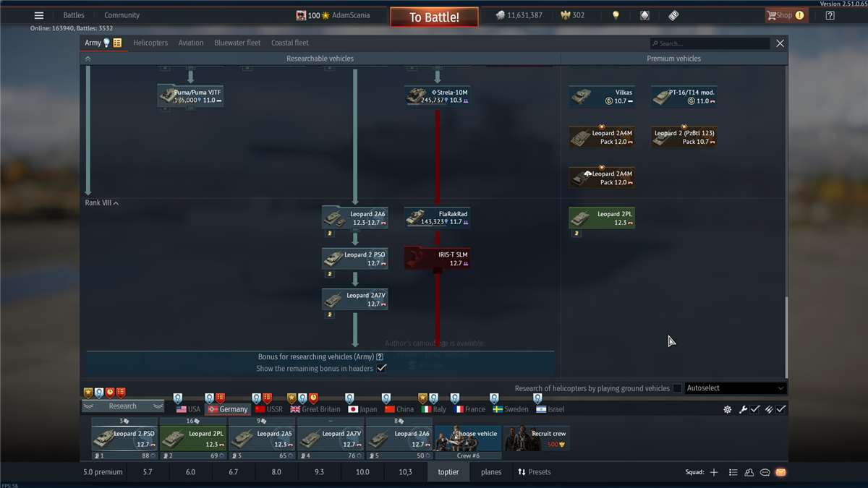868x488 pixels.
Task: Open the Shop with the cart icon
Action: tap(786, 15)
